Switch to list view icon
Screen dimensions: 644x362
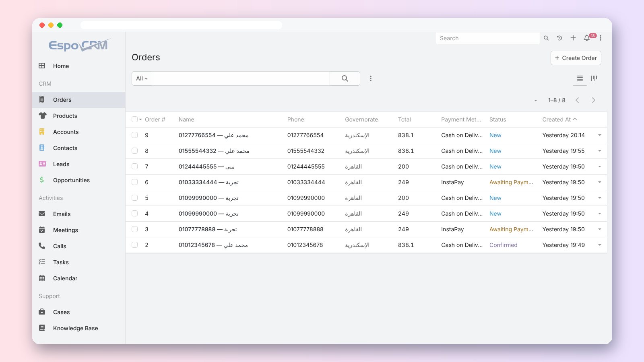[580, 78]
